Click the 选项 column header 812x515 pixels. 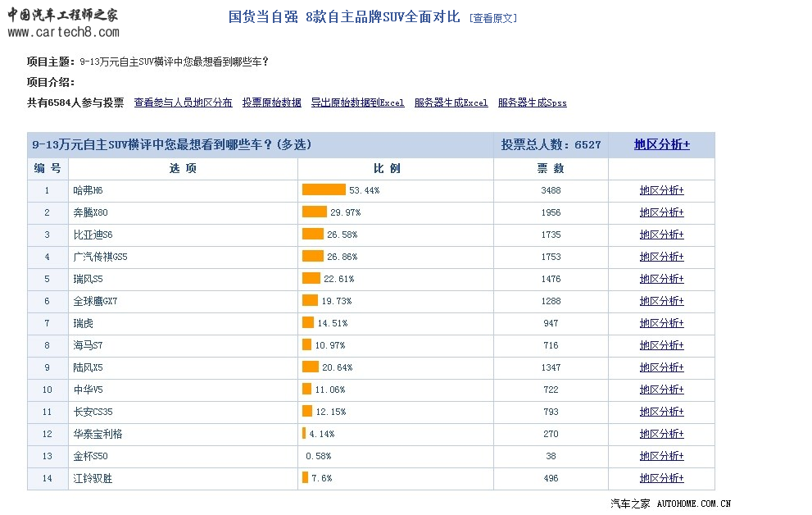(x=183, y=168)
